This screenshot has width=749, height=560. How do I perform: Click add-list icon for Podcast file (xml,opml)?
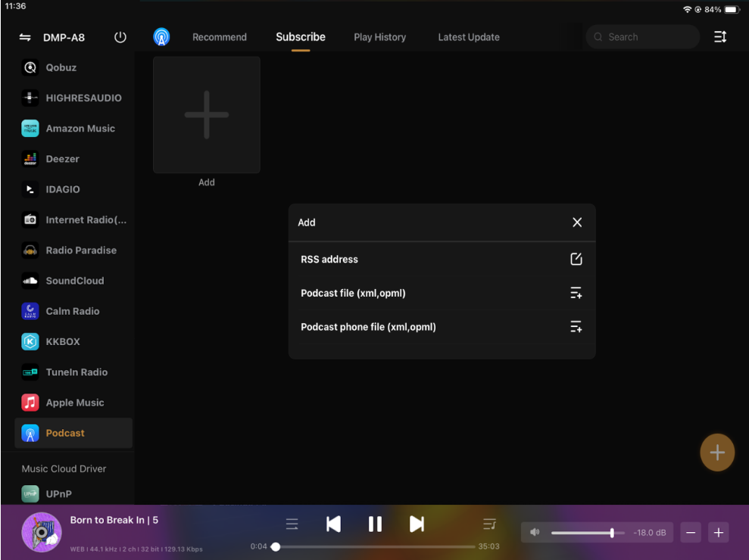pos(576,293)
